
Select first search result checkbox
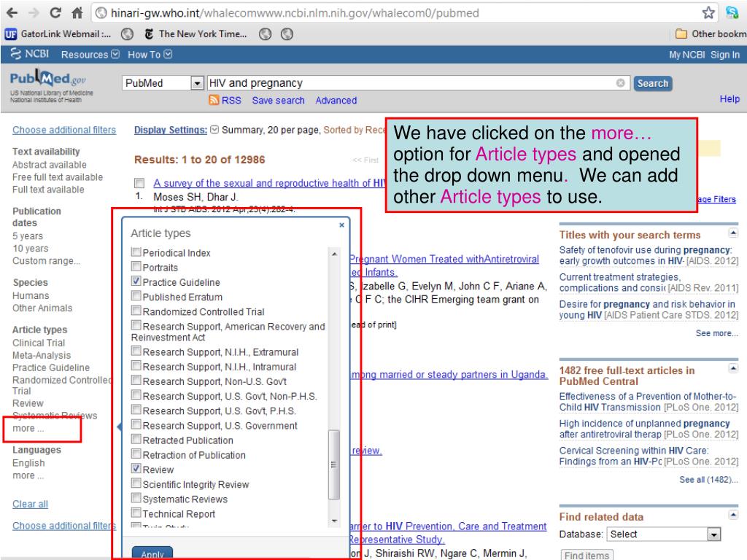tap(139, 183)
